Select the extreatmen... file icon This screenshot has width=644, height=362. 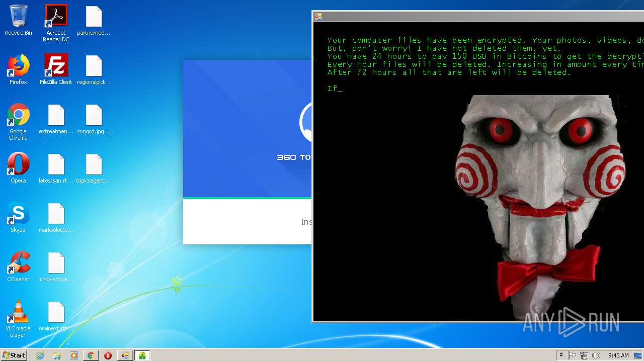[56, 119]
